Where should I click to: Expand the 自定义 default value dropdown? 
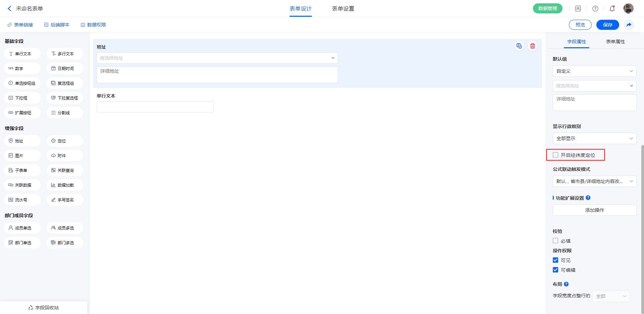tap(594, 71)
